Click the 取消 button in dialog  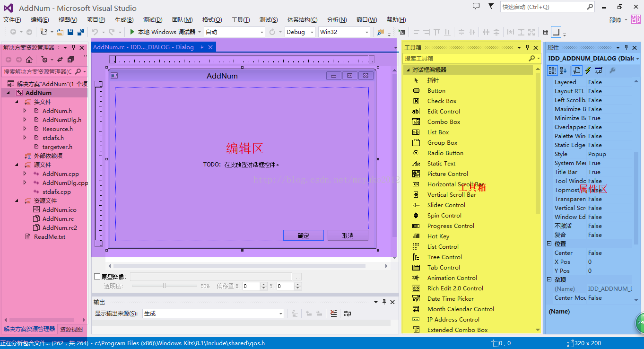[348, 235]
